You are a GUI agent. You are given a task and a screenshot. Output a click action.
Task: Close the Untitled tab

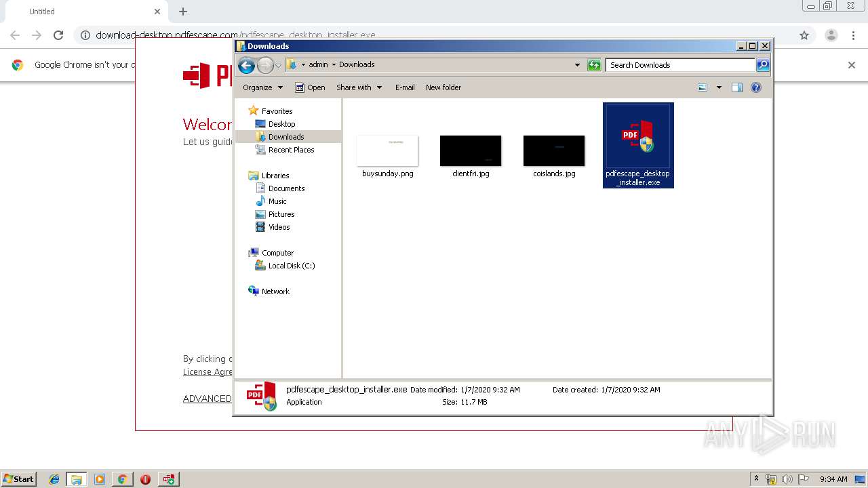(x=157, y=12)
